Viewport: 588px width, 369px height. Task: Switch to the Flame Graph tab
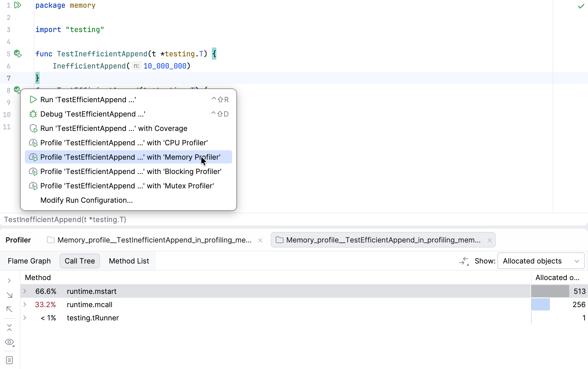29,261
